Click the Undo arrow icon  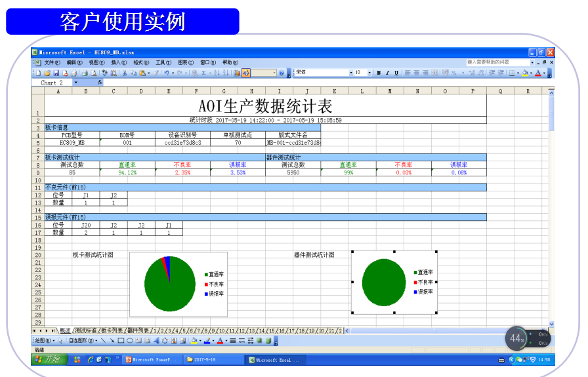pyautogui.click(x=166, y=73)
